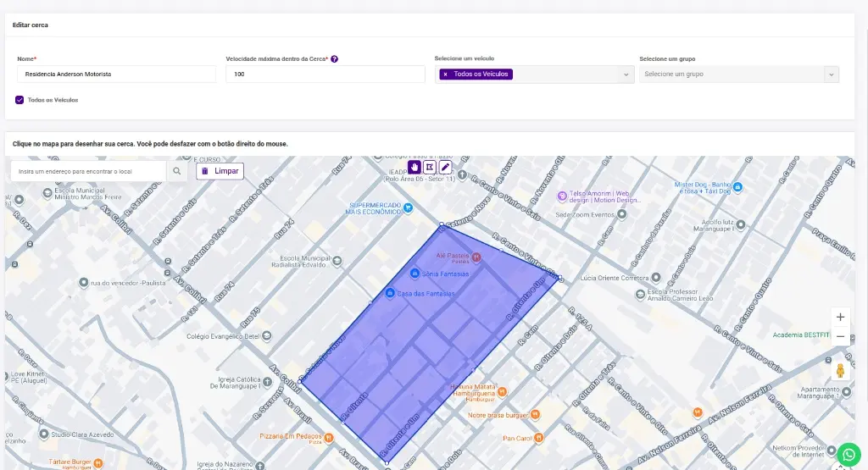Viewport: 868px width, 470px height.
Task: Remove the Todos os Veículos tag
Action: coord(445,74)
